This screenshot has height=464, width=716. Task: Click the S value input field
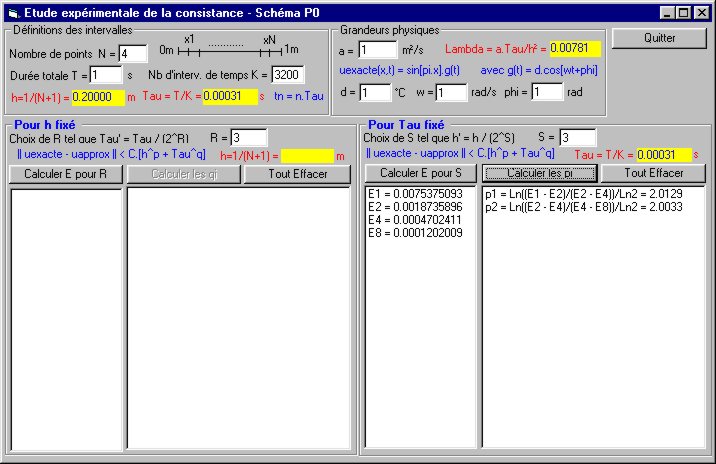(578, 137)
